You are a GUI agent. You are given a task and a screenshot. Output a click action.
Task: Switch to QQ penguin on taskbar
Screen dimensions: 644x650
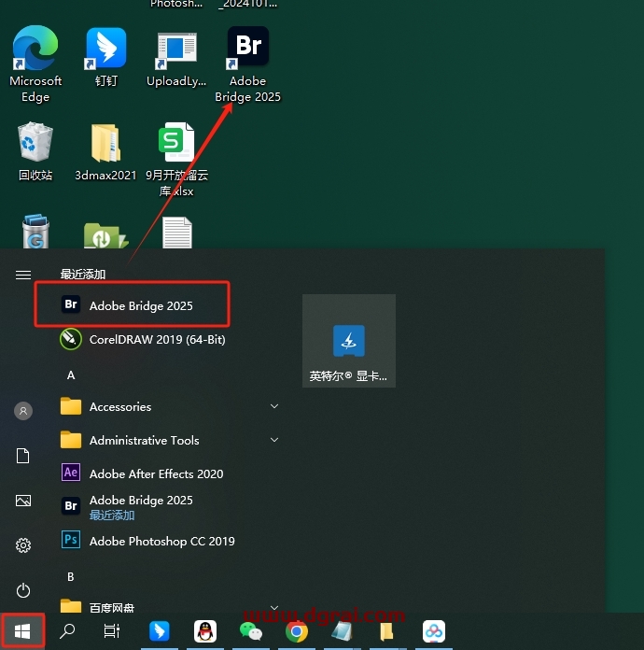(x=205, y=631)
